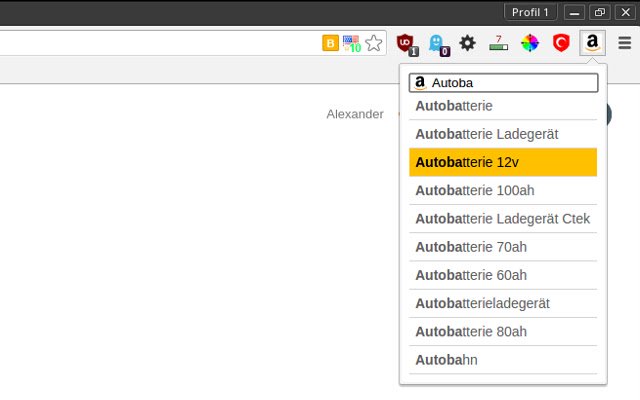The height and width of the screenshot is (400, 640).
Task: Toggle the Amazon search extension icon
Action: [592, 43]
